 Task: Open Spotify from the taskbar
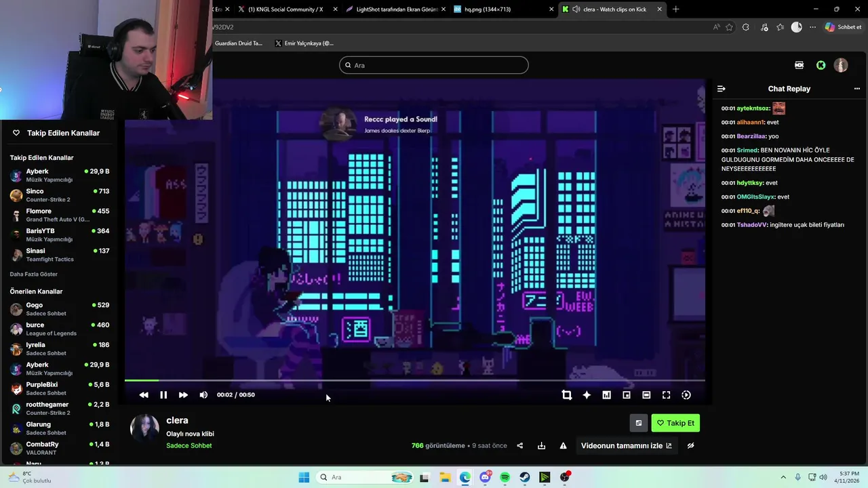505,477
